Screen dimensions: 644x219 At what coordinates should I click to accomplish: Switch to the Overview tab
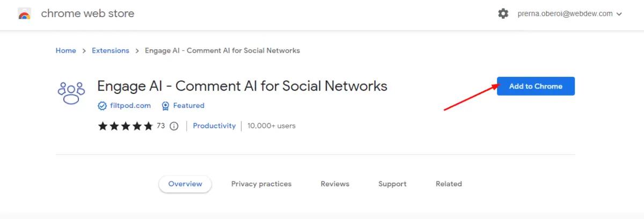[185, 184]
